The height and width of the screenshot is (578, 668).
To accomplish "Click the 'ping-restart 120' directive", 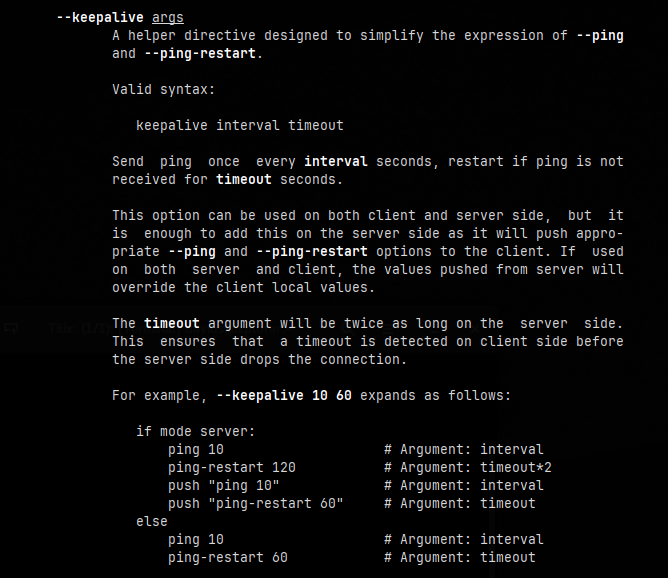I will tap(231, 467).
